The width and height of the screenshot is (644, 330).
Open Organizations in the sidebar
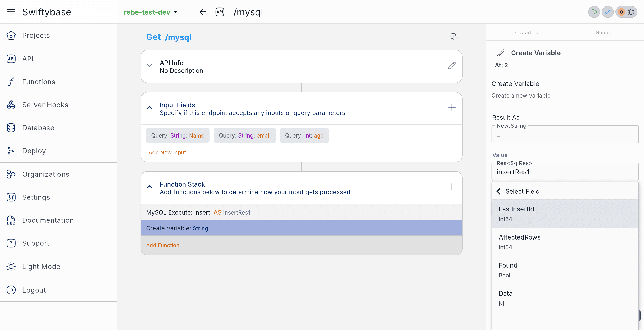point(58,174)
